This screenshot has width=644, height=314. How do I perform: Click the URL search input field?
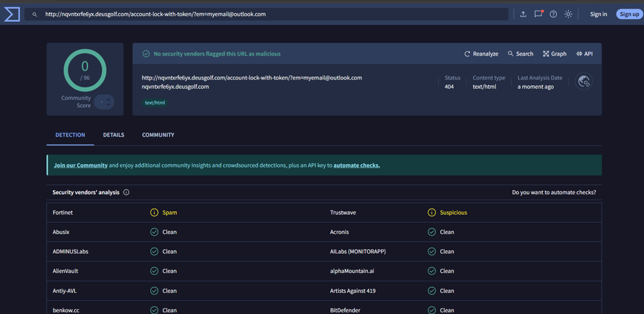click(x=265, y=14)
